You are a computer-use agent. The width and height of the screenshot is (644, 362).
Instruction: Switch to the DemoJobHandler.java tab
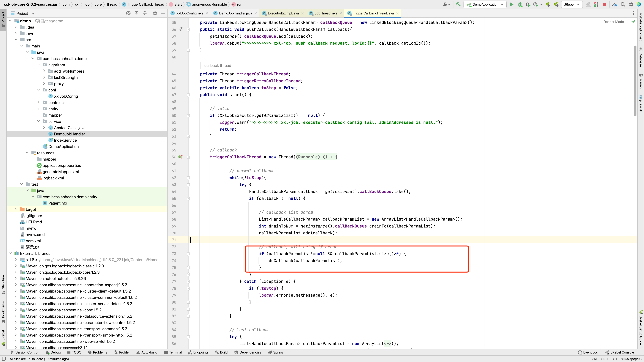coord(235,13)
